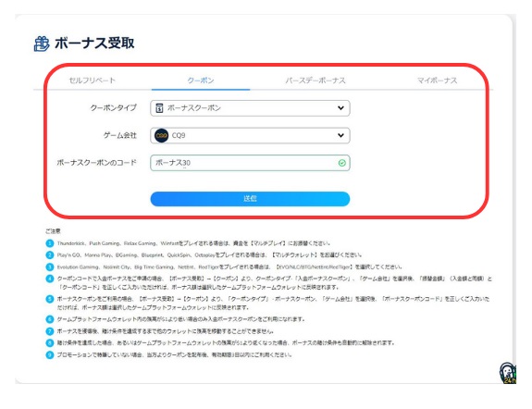Screen dimensions: 532x409
Task: Click the blue 送信 submit button
Action: coord(250,199)
